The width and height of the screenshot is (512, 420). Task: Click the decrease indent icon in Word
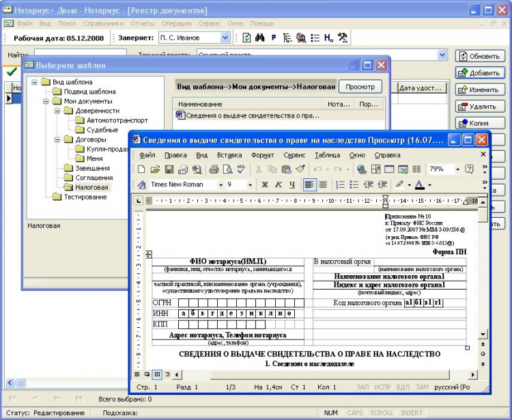coord(369,185)
